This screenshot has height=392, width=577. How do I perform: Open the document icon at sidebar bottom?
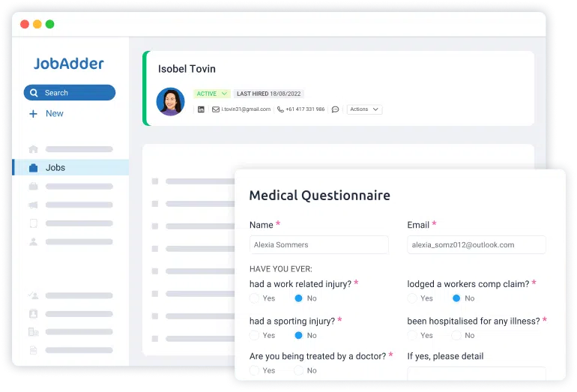(34, 350)
